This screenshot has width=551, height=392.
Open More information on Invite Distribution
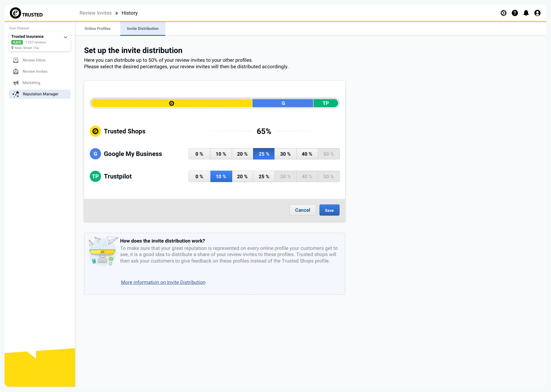pyautogui.click(x=163, y=282)
